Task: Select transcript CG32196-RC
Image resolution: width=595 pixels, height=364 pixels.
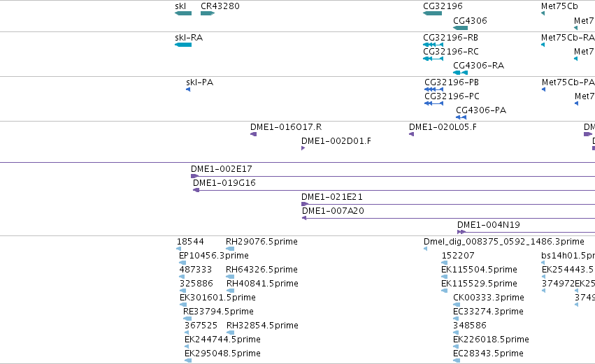Action: pyautogui.click(x=433, y=59)
